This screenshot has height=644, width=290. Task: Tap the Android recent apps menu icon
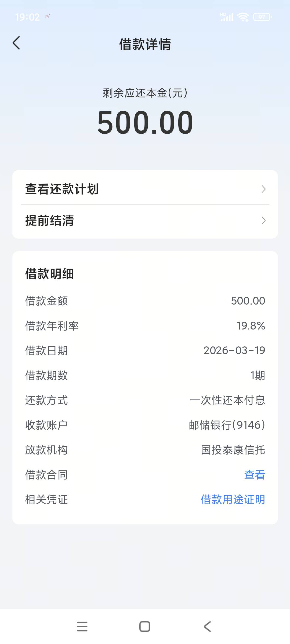tap(82, 627)
